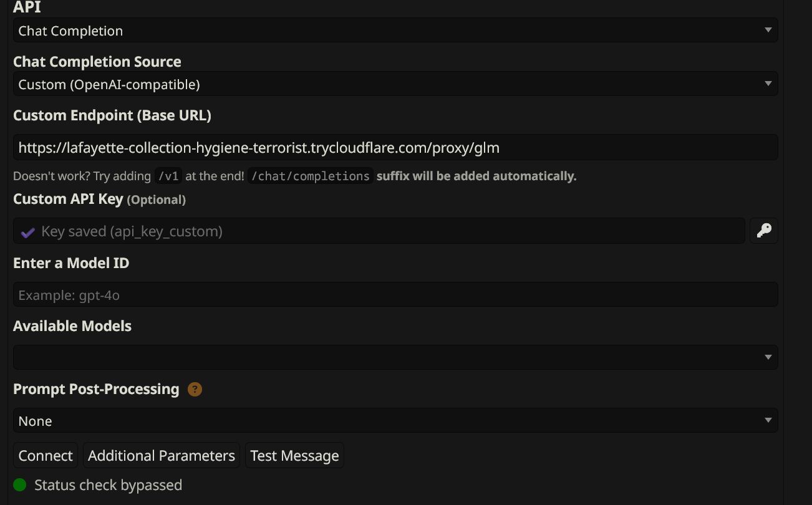
Task: Open the Available Models dropdown
Action: click(x=395, y=357)
